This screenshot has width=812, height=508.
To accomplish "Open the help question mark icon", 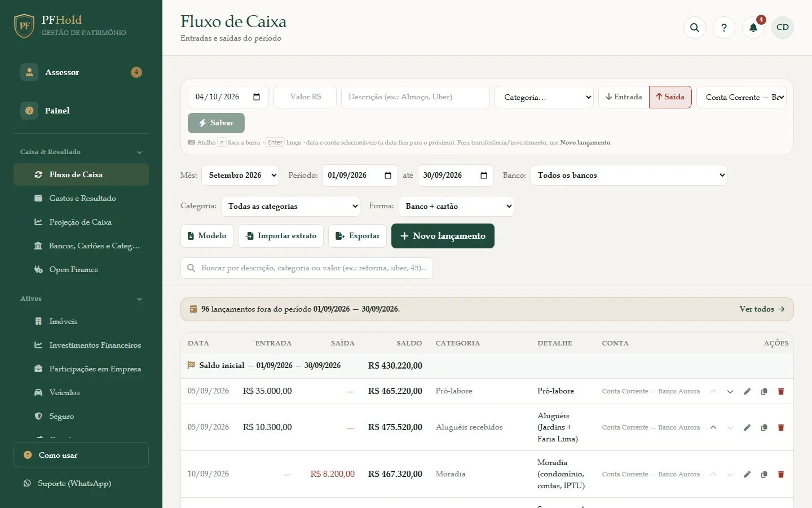I will pyautogui.click(x=724, y=28).
